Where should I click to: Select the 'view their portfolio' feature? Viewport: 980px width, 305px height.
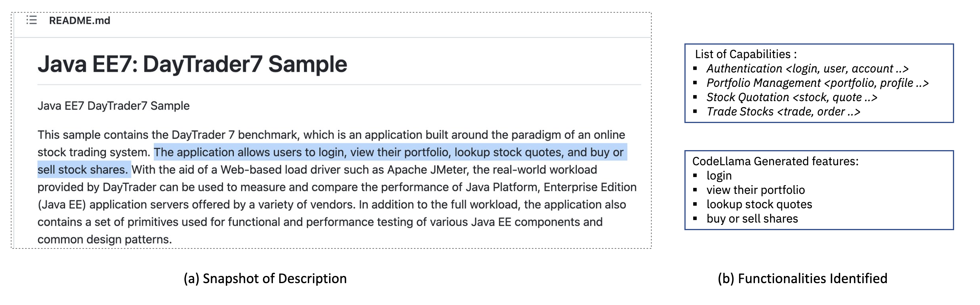point(755,190)
